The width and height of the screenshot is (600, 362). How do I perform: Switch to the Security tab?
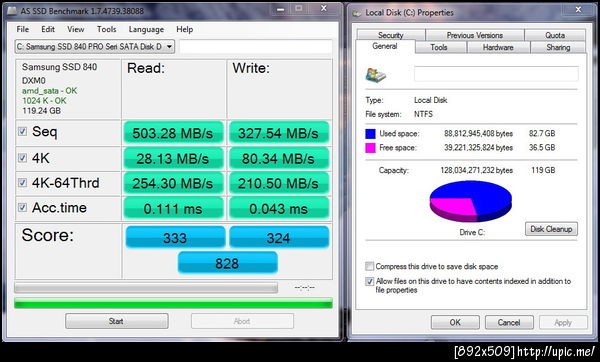(391, 35)
